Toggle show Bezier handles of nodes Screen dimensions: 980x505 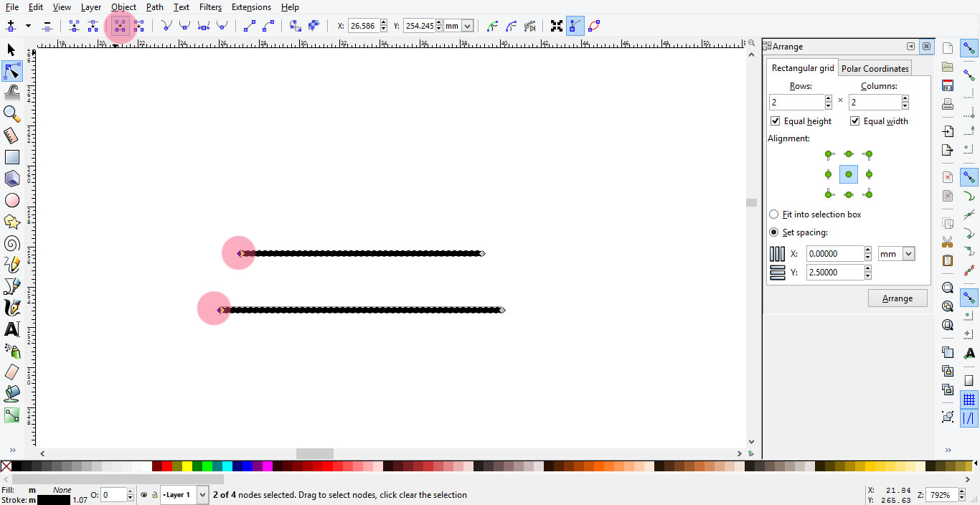[x=575, y=26]
